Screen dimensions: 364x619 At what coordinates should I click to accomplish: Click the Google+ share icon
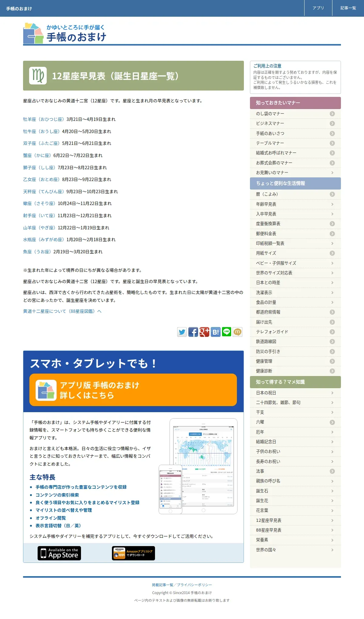point(204,332)
